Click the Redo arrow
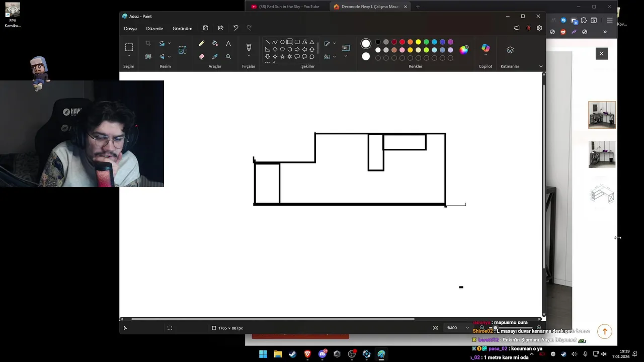644x362 pixels. [x=249, y=28]
